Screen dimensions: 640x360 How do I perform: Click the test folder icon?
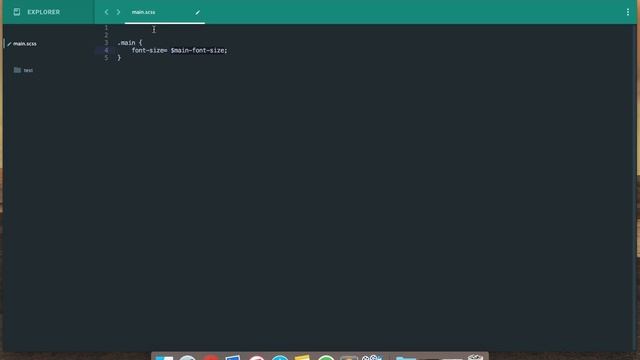(17, 70)
